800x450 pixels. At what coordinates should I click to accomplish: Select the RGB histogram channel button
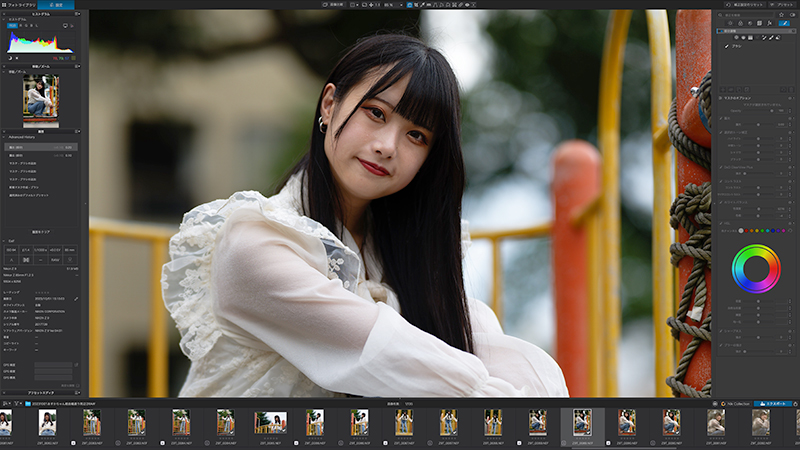click(x=12, y=25)
